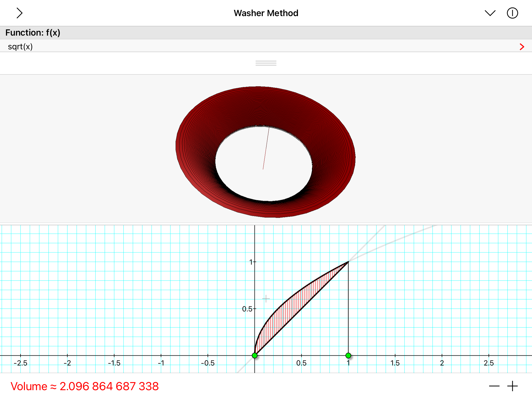Click the 1 tick on the y-axis
Viewport: 532px width, 399px height.
point(251,262)
